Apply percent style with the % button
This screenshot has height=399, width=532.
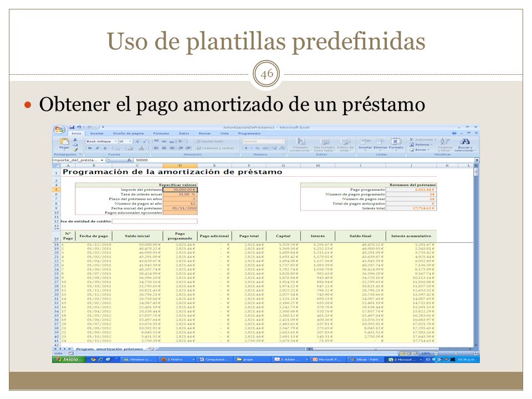(258, 149)
